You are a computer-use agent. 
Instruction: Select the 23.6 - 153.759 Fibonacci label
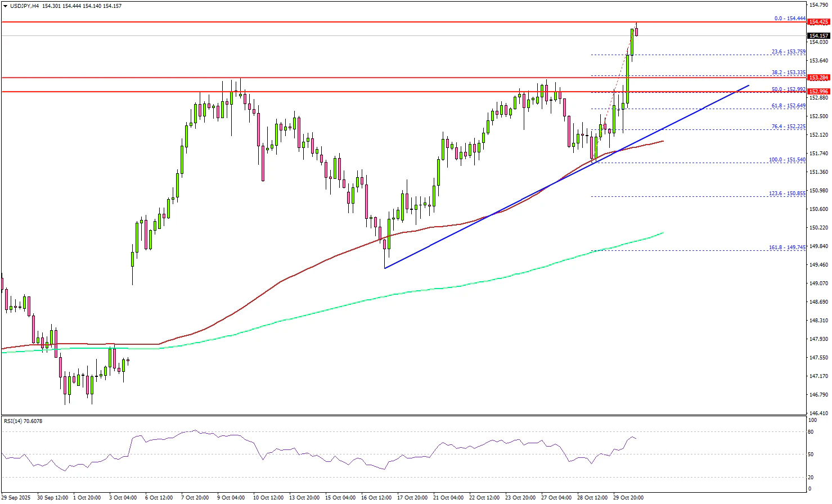[788, 52]
